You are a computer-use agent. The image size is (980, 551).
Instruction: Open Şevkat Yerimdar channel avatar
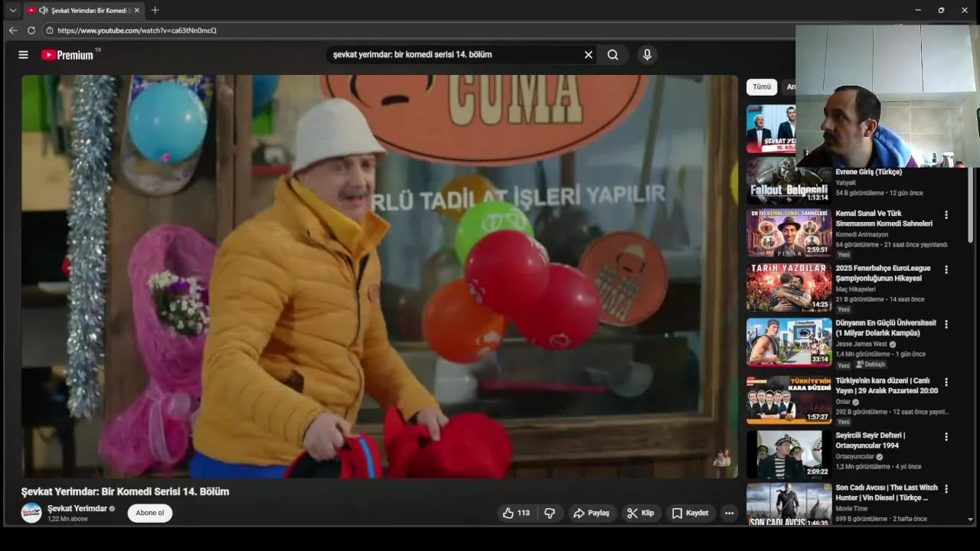[x=31, y=513]
